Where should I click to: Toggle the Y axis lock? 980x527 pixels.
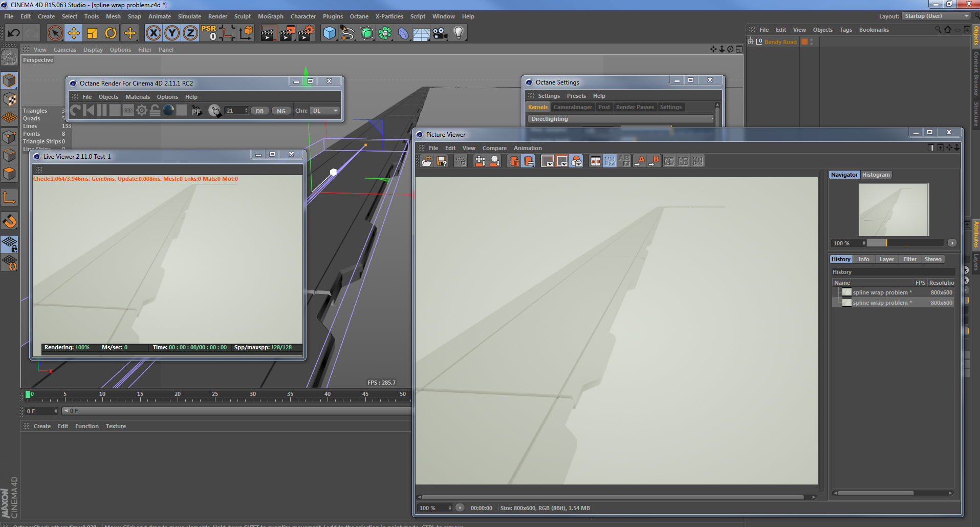pos(172,33)
